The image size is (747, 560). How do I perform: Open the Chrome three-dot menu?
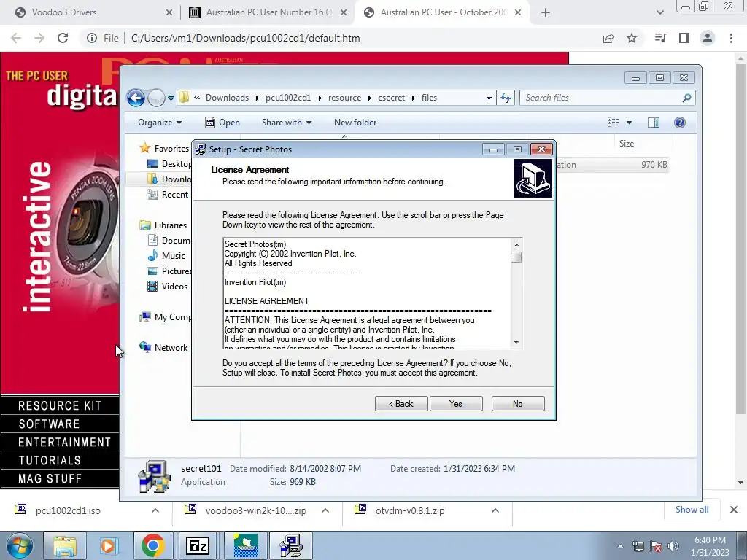[731, 38]
